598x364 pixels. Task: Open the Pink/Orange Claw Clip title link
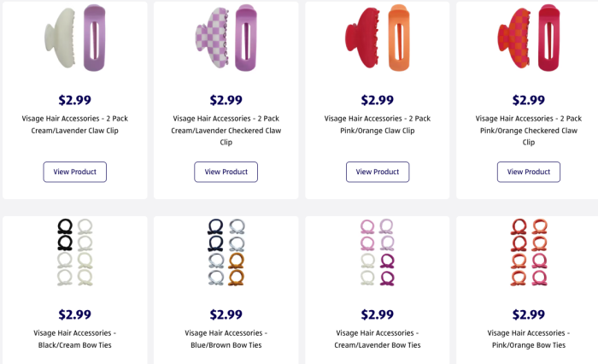(x=377, y=125)
